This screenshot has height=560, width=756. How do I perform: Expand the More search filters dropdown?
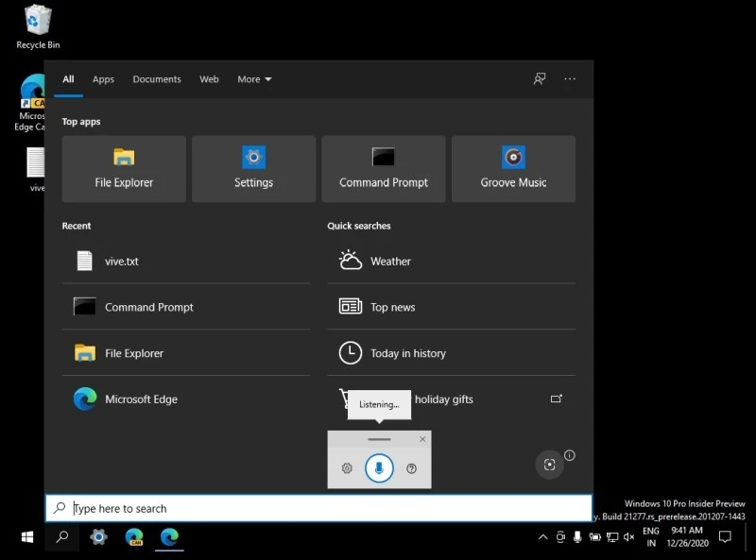[x=253, y=79]
